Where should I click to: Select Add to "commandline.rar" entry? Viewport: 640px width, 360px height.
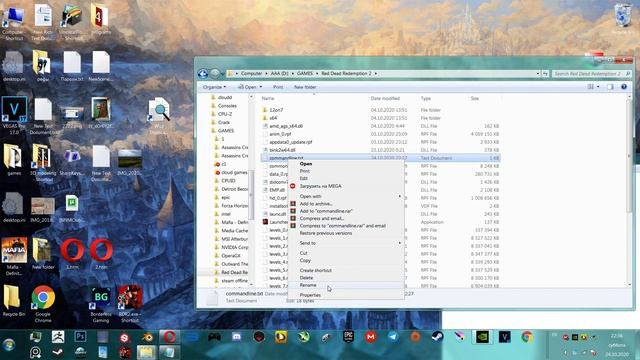pyautogui.click(x=326, y=211)
